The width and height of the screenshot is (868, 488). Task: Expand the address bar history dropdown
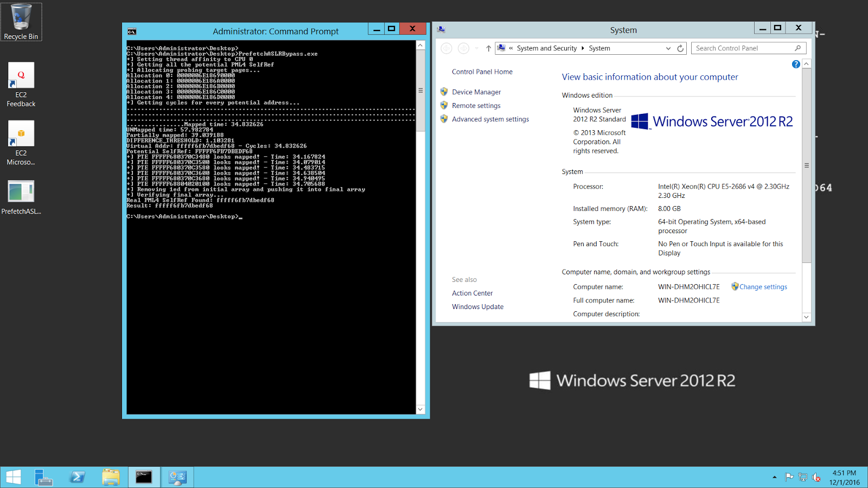tap(668, 48)
